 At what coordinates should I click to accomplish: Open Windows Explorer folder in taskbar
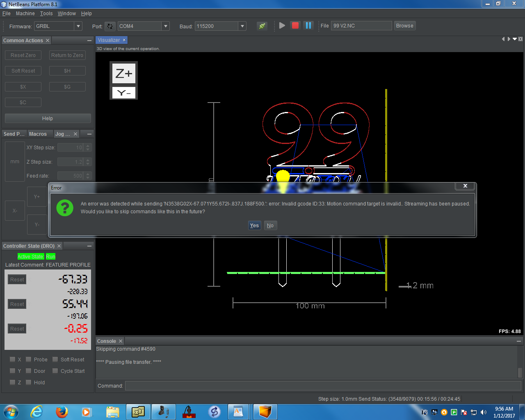click(x=112, y=412)
